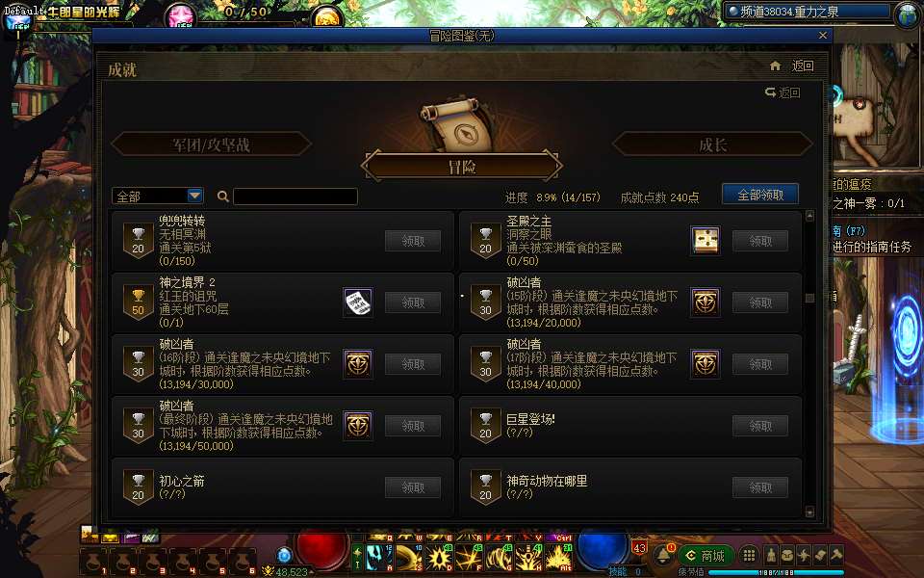Click the reward scroll icon for 神之境界 2

pyautogui.click(x=358, y=302)
